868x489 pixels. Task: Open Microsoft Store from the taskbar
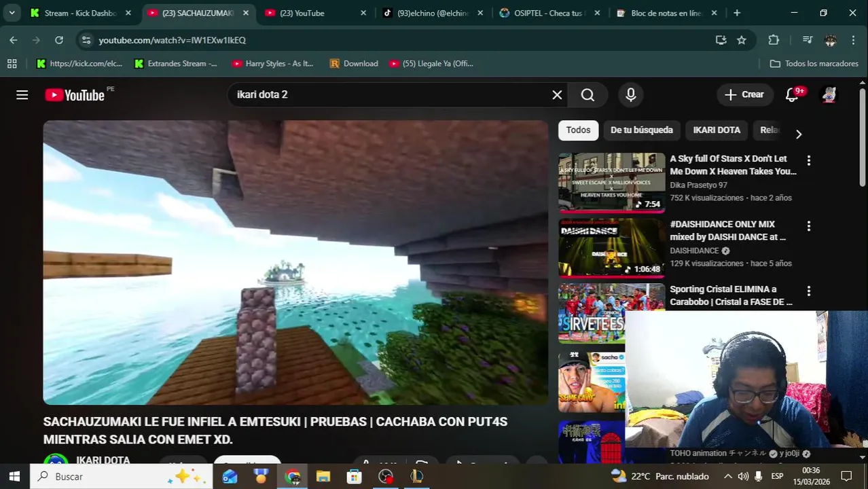(354, 477)
